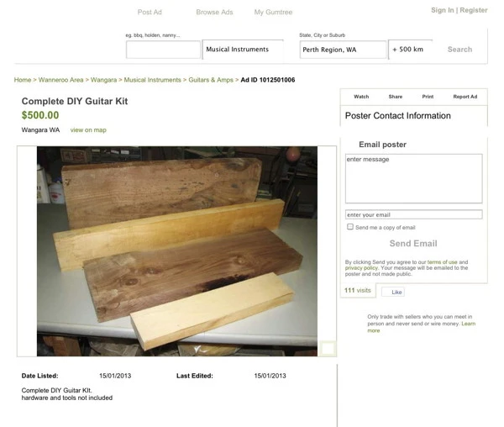This screenshot has height=427, width=504.
Task: Open the Post Ad menu item
Action: pos(150,13)
